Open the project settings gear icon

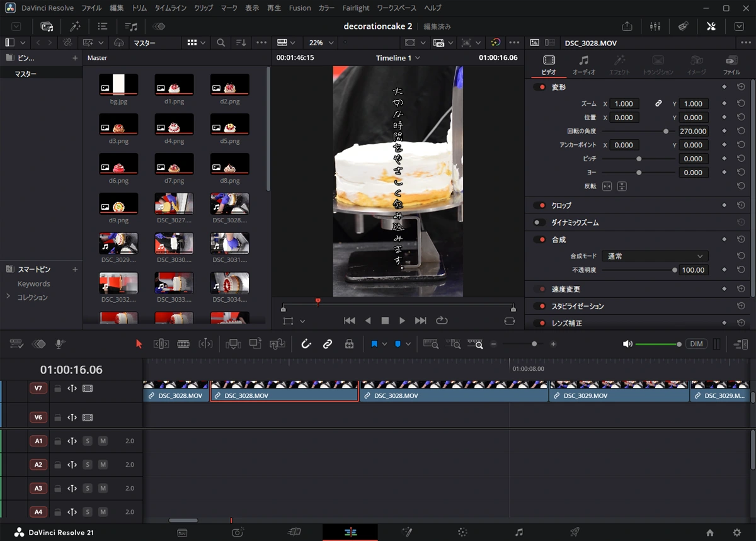coord(737,532)
